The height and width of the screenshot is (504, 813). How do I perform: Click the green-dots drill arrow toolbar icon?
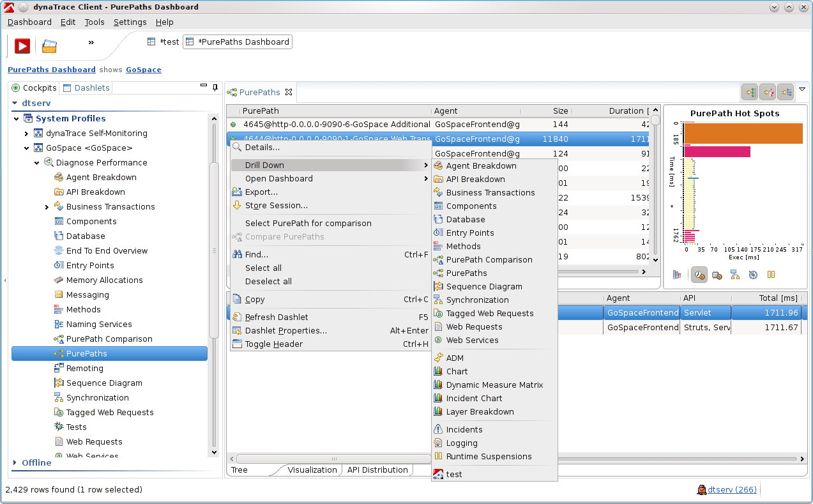coord(749,92)
